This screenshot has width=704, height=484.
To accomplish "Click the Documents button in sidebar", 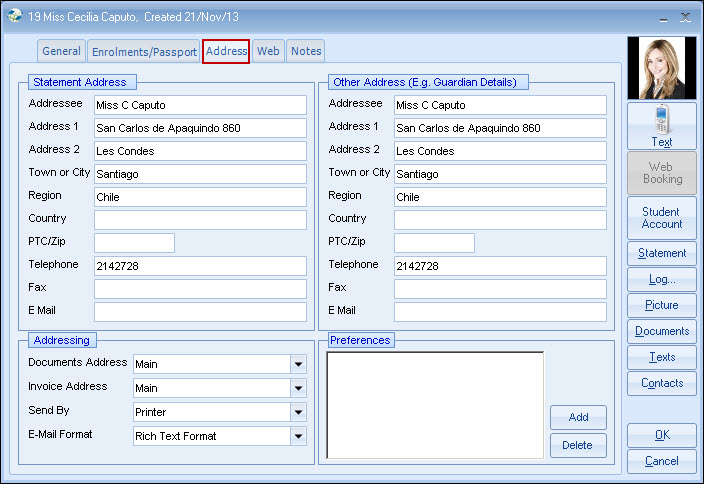I will [661, 332].
